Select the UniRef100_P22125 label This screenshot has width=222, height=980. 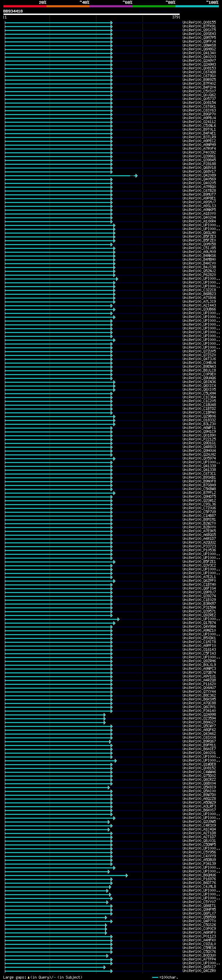pyautogui.click(x=199, y=439)
